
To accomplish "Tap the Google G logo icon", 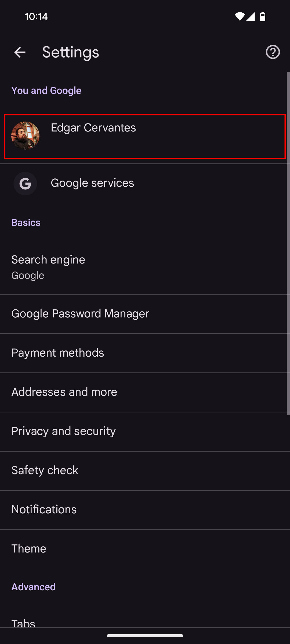I will (25, 184).
